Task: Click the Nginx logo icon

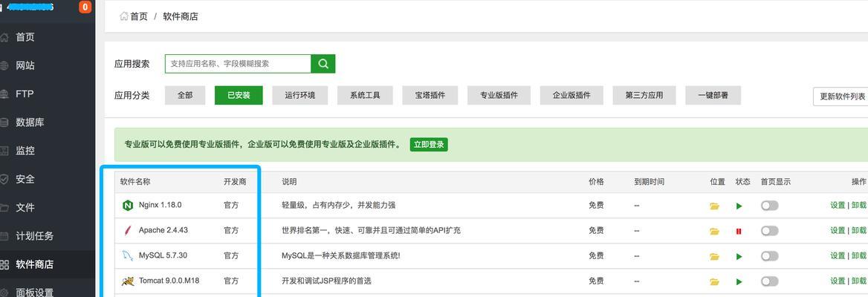Action: click(x=128, y=205)
